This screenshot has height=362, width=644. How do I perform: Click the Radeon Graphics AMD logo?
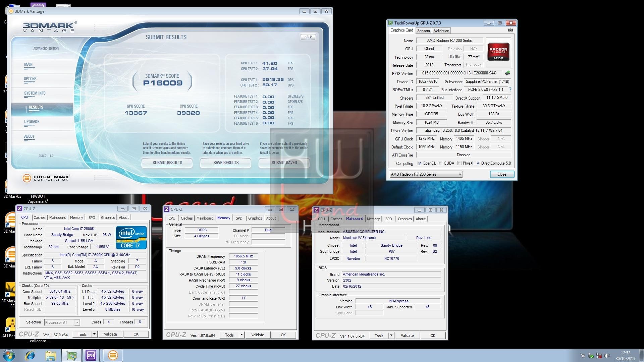point(498,52)
